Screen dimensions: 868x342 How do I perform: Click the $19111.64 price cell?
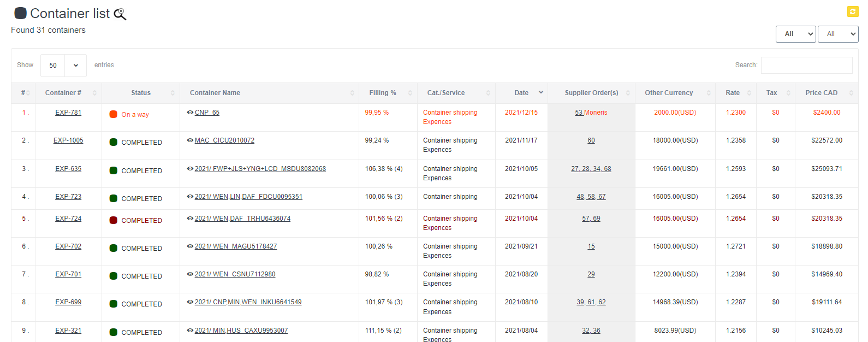827,302
